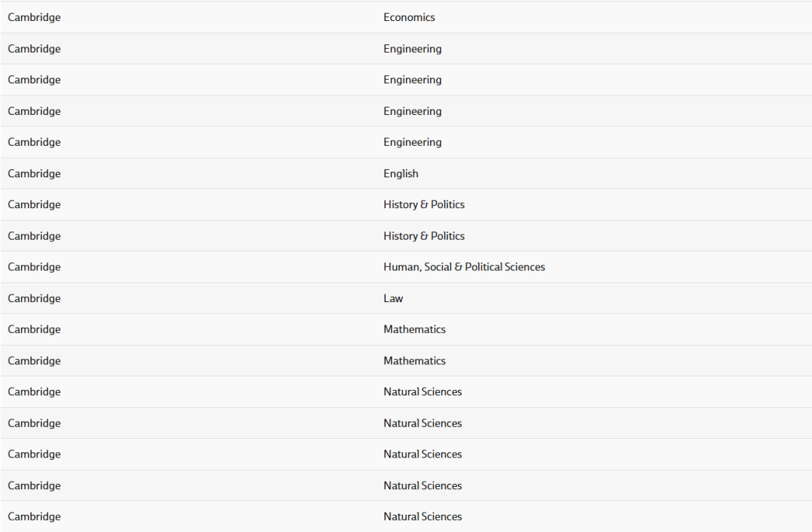Click the last Natural Sciences entry
Image resolution: width=812 pixels, height=532 pixels.
coord(423,516)
